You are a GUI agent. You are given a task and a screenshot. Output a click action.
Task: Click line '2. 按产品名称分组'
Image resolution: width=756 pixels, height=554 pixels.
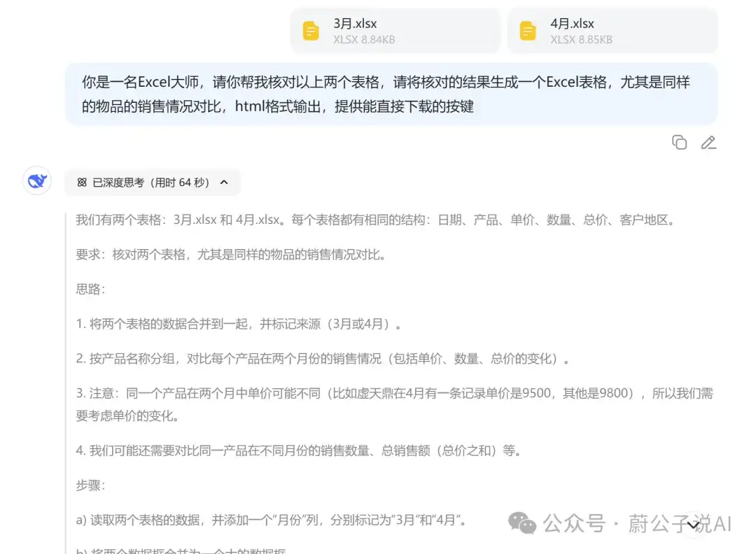(323, 358)
